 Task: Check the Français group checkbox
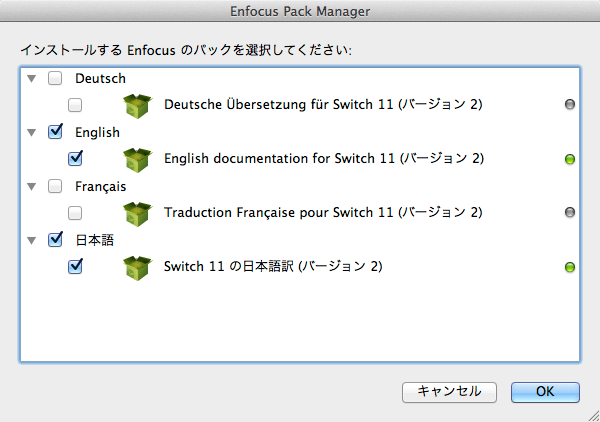[x=55, y=186]
